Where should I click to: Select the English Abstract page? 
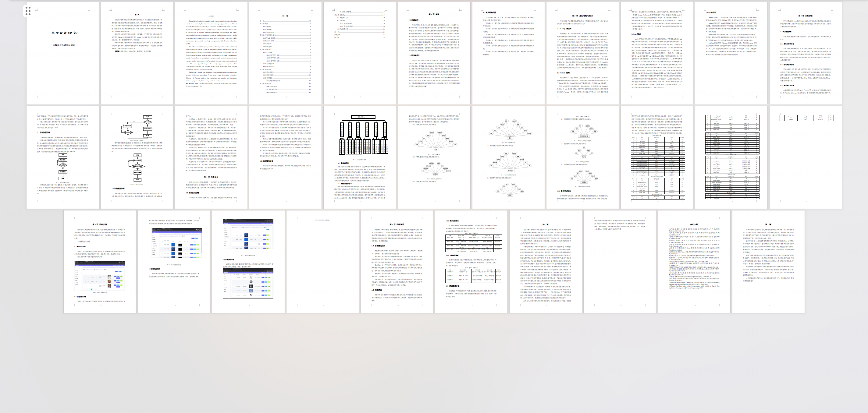[x=211, y=53]
